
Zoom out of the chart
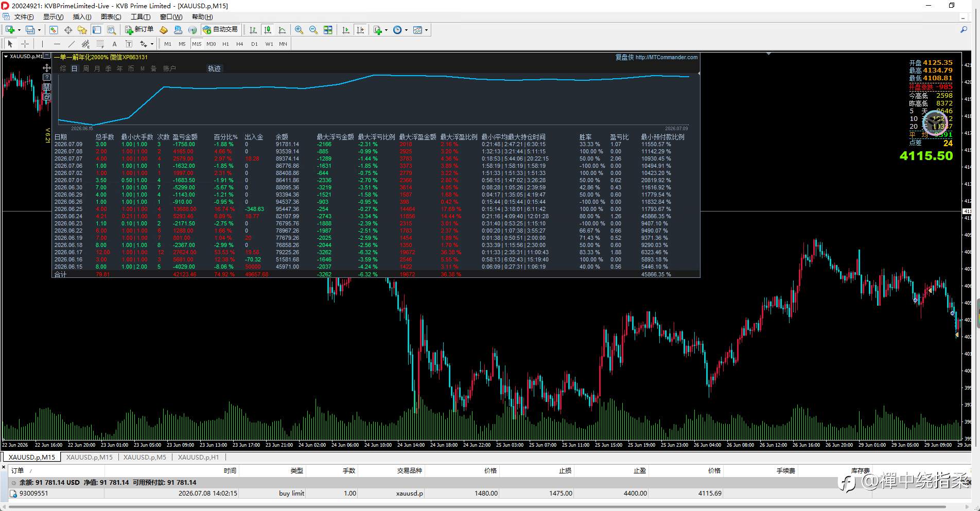(x=313, y=30)
